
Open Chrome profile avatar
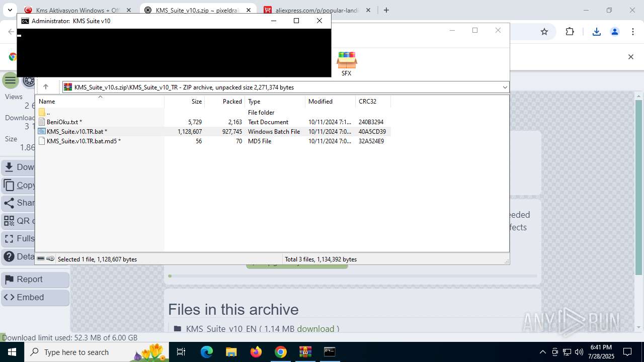point(614,32)
